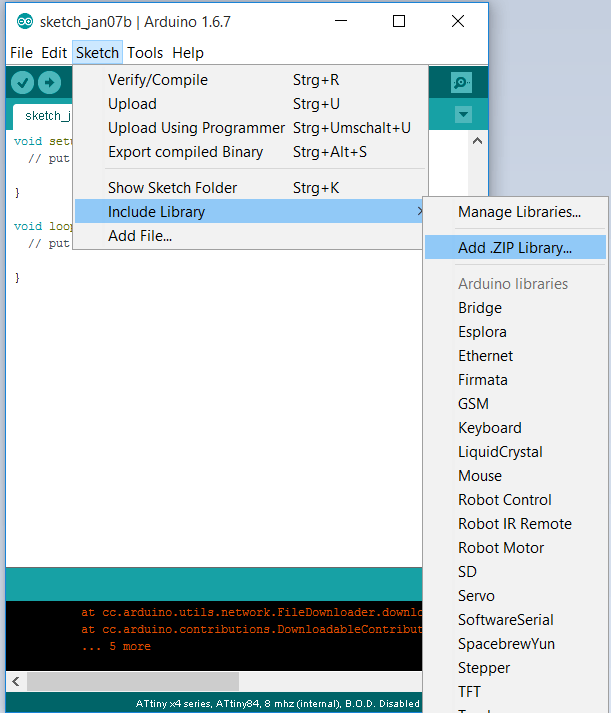The width and height of the screenshot is (611, 713).
Task: Click 'void setup' line in the editor
Action: coord(43,141)
